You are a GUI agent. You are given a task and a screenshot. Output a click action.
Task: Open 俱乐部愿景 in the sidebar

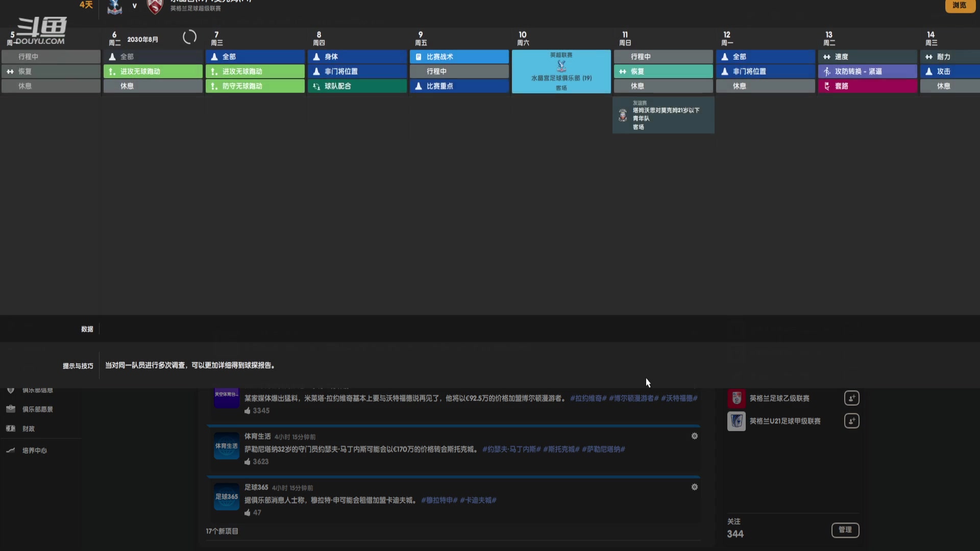click(x=38, y=409)
